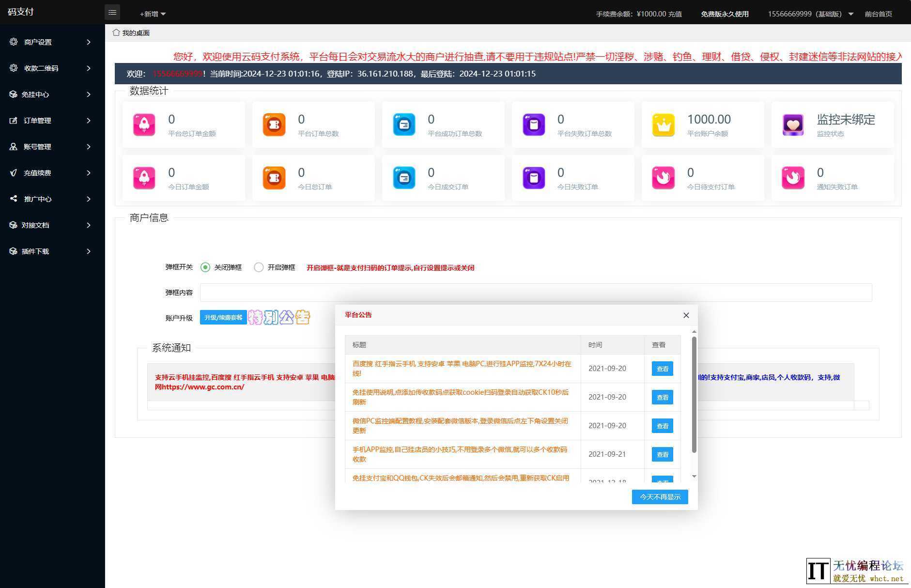Click the yellow crown icon for 平台账户余额
The image size is (911, 588).
[664, 125]
